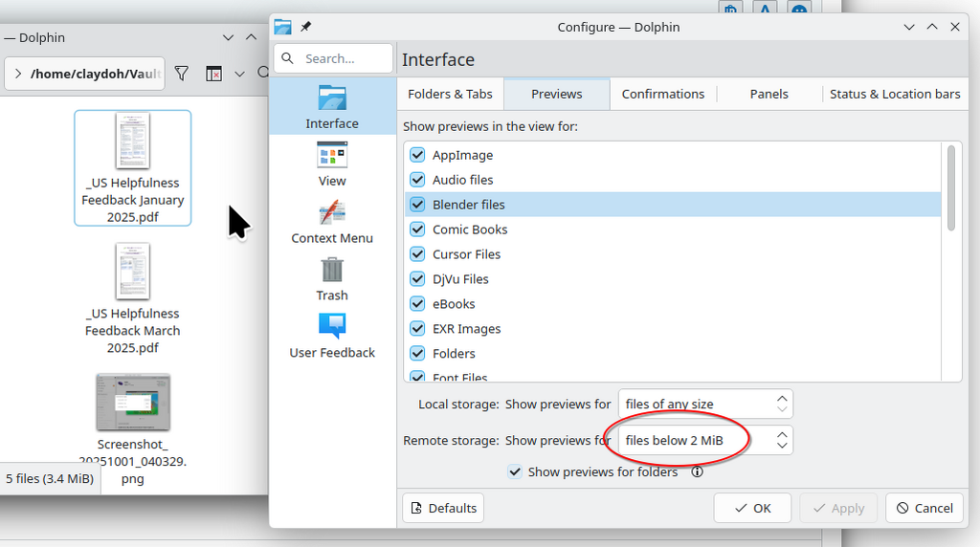Image resolution: width=980 pixels, height=547 pixels.
Task: Open the Trash settings category
Action: pos(332,279)
